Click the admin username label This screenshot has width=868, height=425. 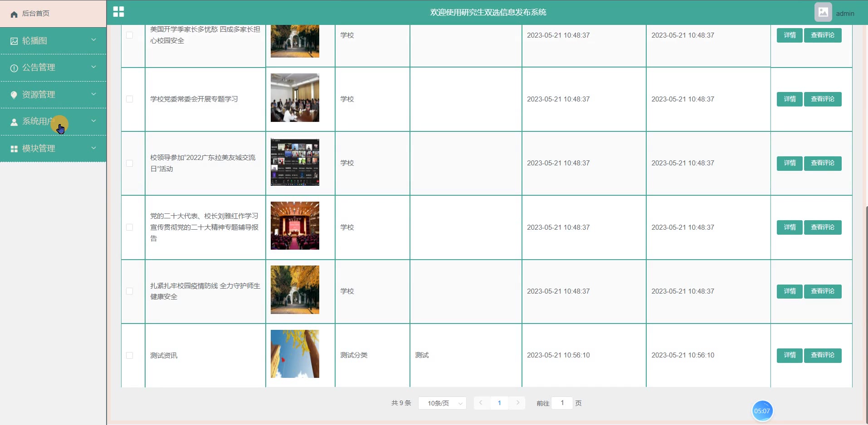coord(845,14)
